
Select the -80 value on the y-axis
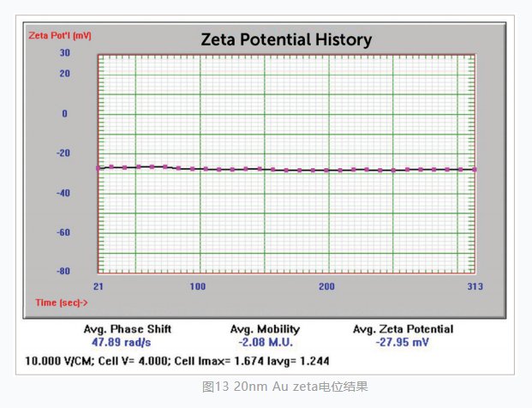[x=63, y=272]
